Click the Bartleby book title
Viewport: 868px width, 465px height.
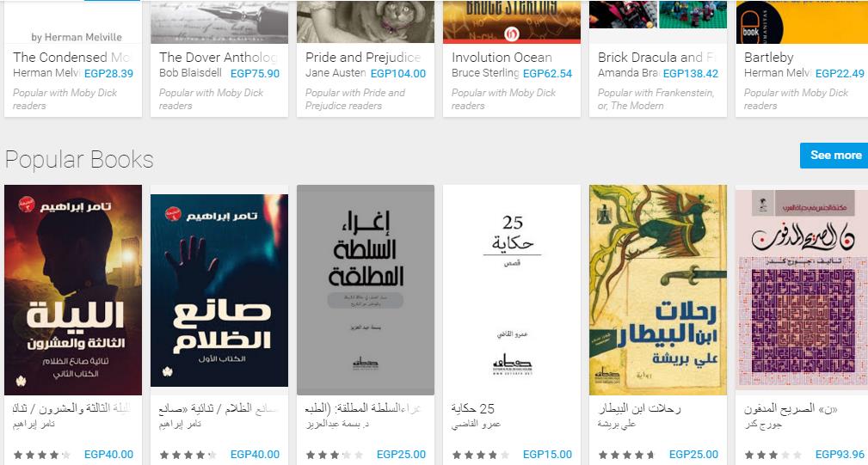tap(769, 58)
